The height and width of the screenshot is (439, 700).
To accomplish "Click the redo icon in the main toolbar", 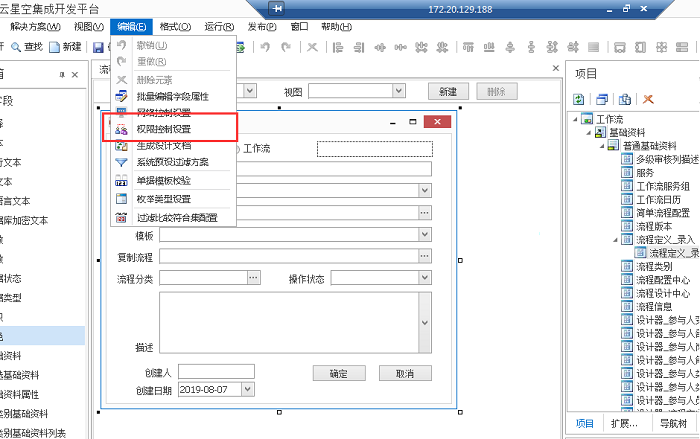I will pyautogui.click(x=286, y=46).
